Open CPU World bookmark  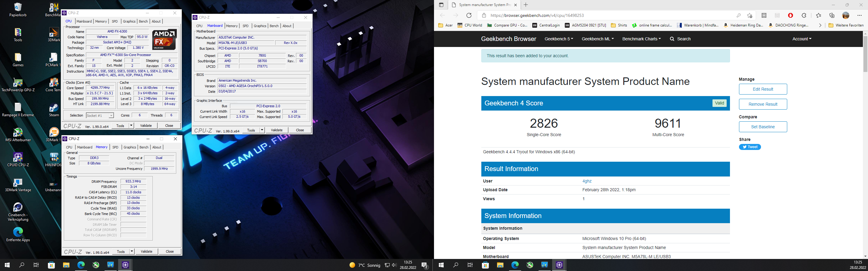pyautogui.click(x=470, y=25)
